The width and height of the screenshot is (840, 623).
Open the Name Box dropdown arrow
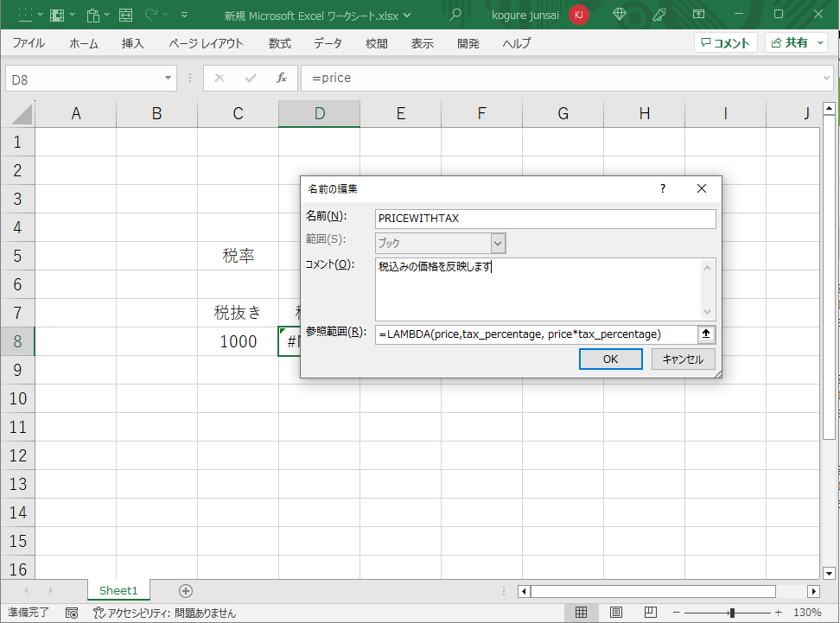(168, 79)
